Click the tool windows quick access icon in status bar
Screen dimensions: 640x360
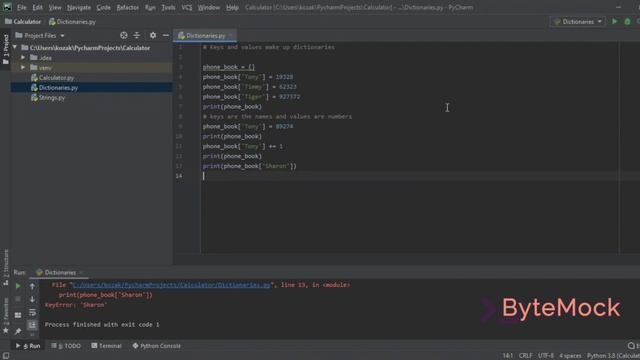(x=6, y=356)
